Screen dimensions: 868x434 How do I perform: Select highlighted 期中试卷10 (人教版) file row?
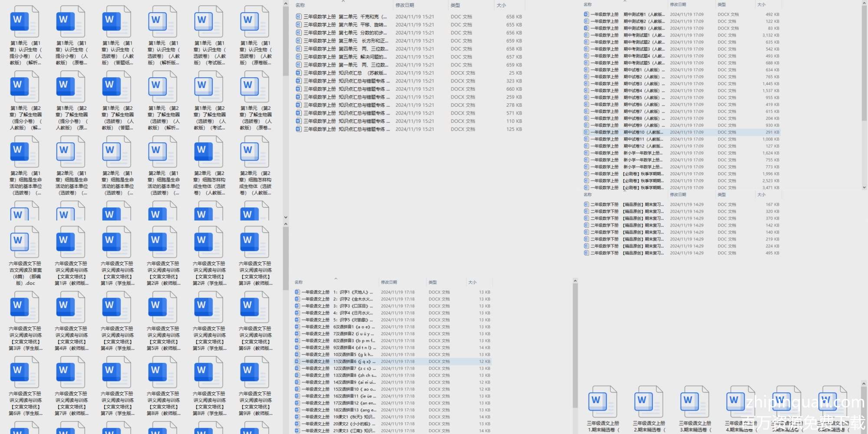click(642, 132)
